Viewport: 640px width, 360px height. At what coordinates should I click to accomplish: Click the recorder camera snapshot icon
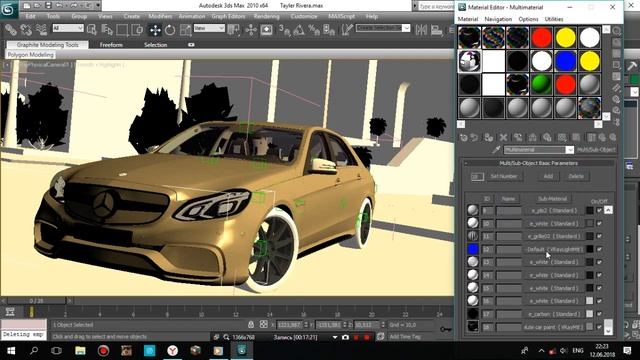[x=345, y=337]
